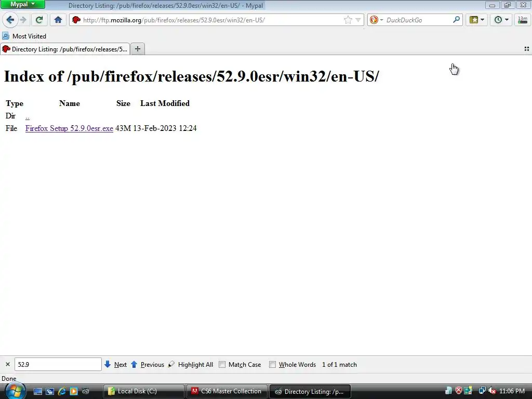
Task: Click the 'Name' column header
Action: (x=70, y=103)
